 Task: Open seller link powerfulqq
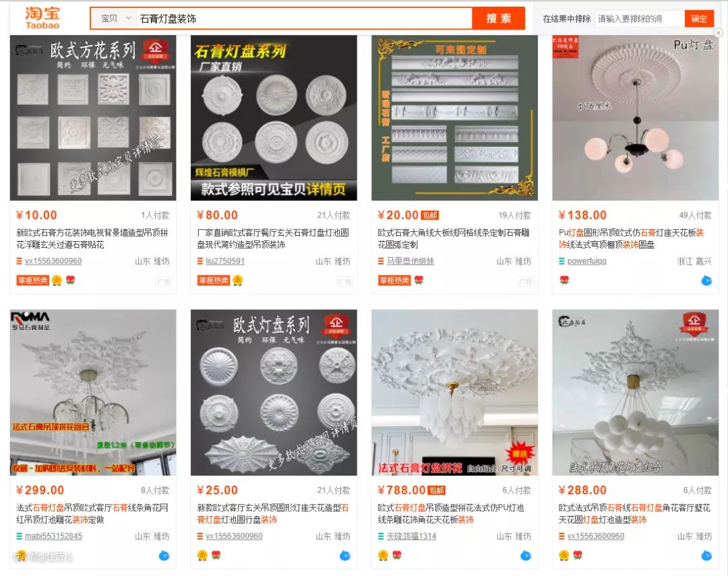587,261
